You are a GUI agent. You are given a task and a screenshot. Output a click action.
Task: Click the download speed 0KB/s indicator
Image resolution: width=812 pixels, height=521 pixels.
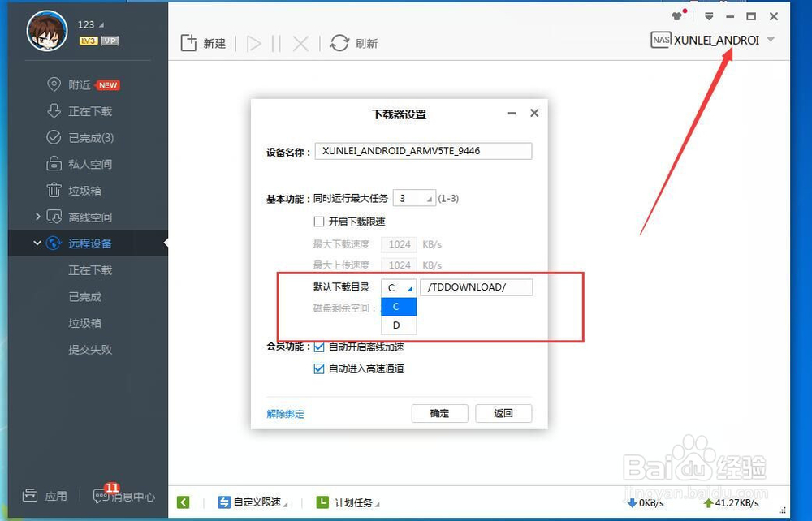(x=646, y=502)
